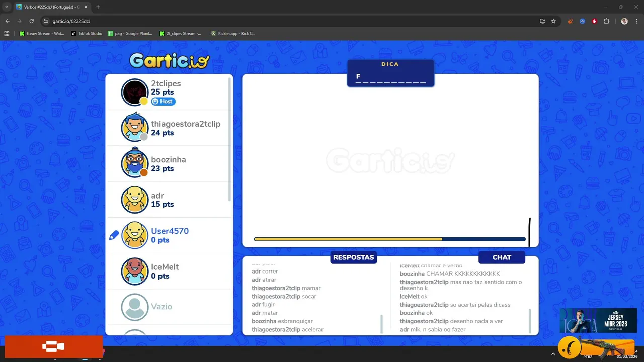The image size is (644, 362).
Task: Click chat message 'boozinha CHAMAR KKKKKKKKKKKK'
Action: [x=450, y=274]
